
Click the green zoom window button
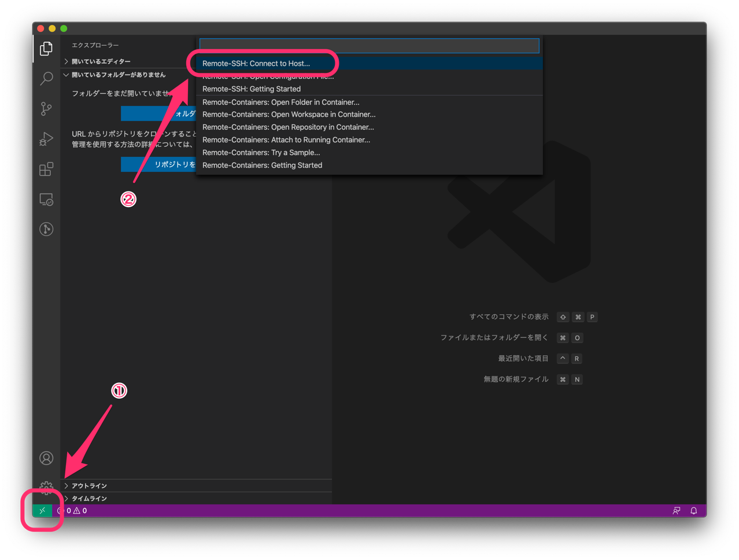coord(64,28)
